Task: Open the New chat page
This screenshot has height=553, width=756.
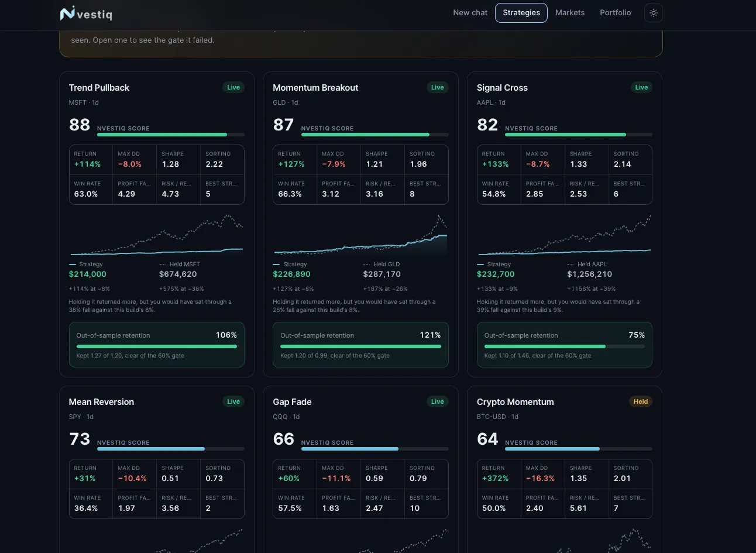Action: coord(470,13)
